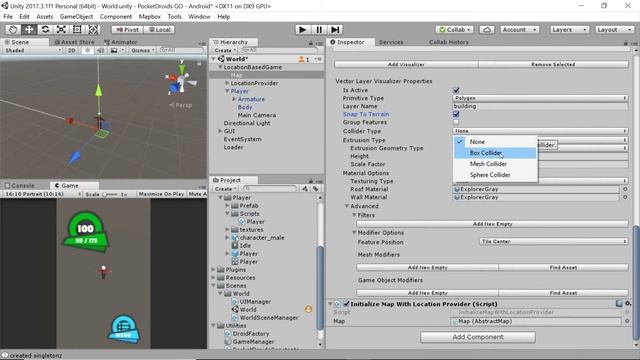Toggle the 2D scene view button
Screen dimensions: 640x360
72,50
